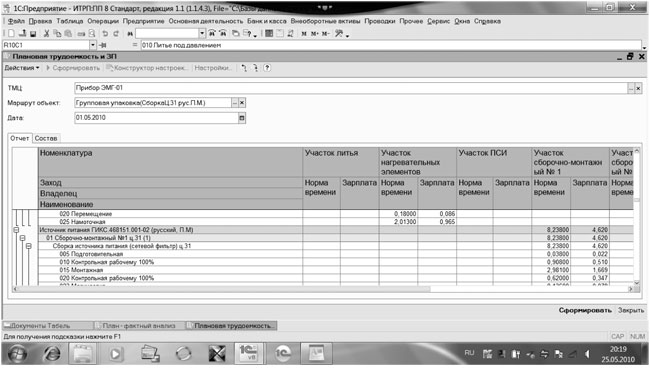The height and width of the screenshot is (370, 650).
Task: Collapse the Источник питания ГИКС group
Action: coord(16,230)
